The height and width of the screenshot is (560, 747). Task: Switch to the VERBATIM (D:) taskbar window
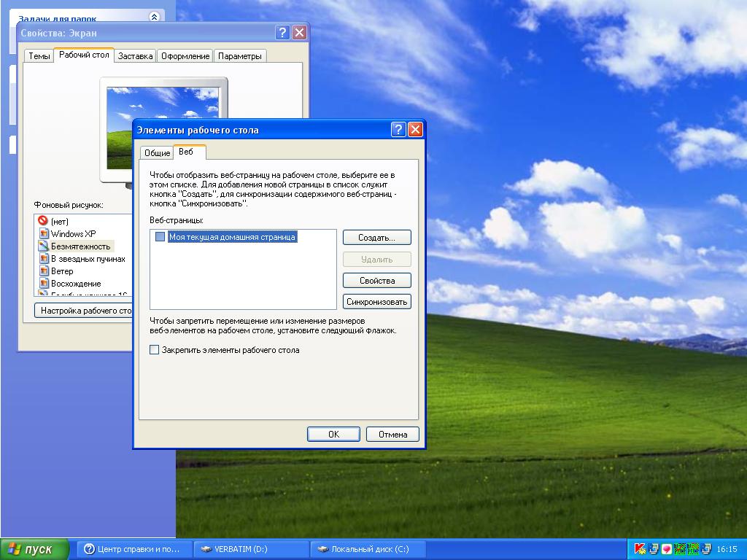(x=252, y=549)
